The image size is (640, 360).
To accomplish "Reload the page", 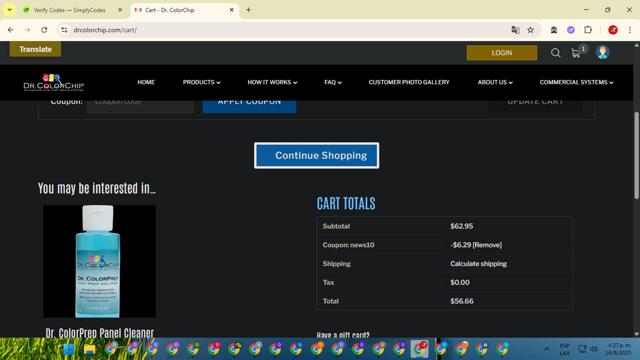I will [44, 30].
